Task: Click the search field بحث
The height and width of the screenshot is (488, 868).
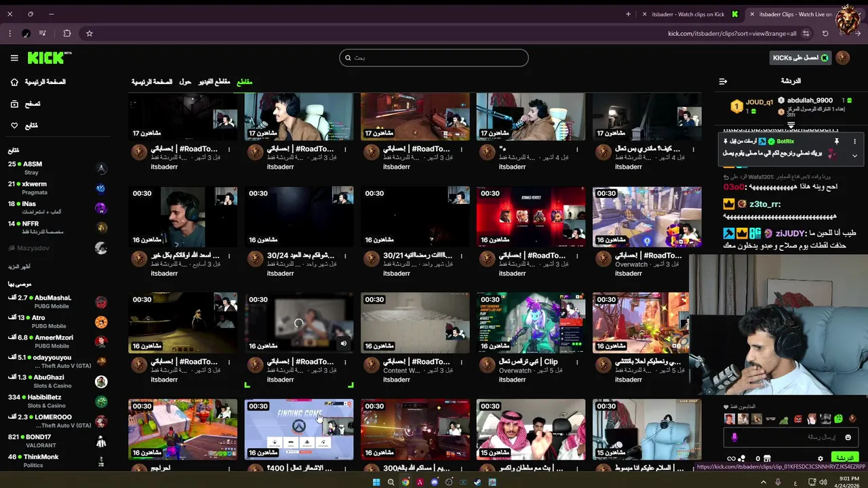Action: click(x=434, y=58)
